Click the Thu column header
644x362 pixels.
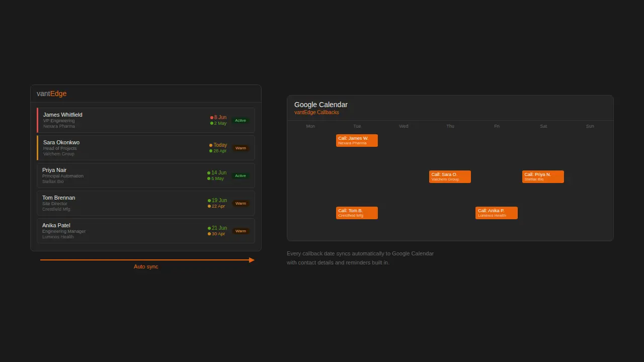[x=450, y=126]
